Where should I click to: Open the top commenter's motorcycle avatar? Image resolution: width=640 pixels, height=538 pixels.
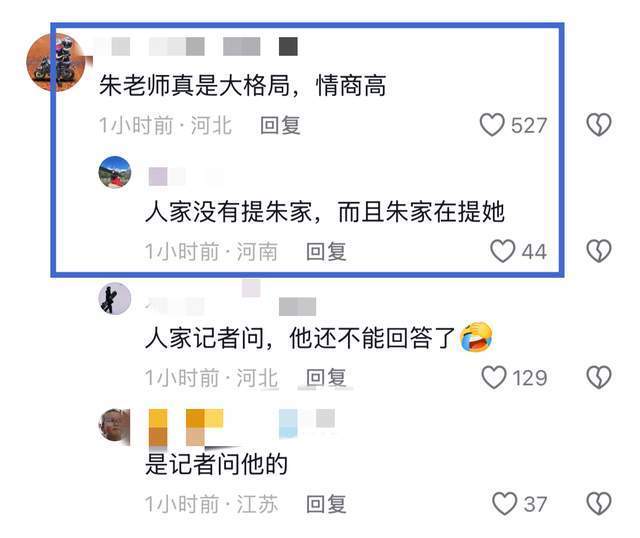point(55,62)
